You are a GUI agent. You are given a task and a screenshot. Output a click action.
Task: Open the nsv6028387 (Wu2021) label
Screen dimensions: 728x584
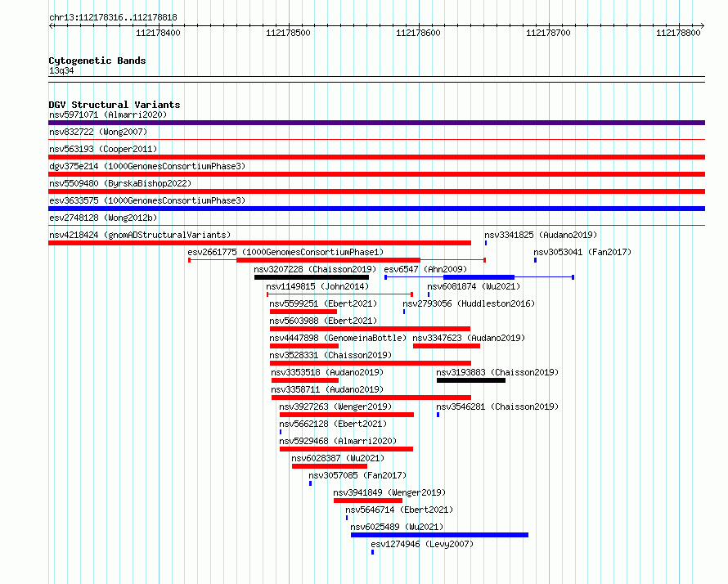pos(338,458)
